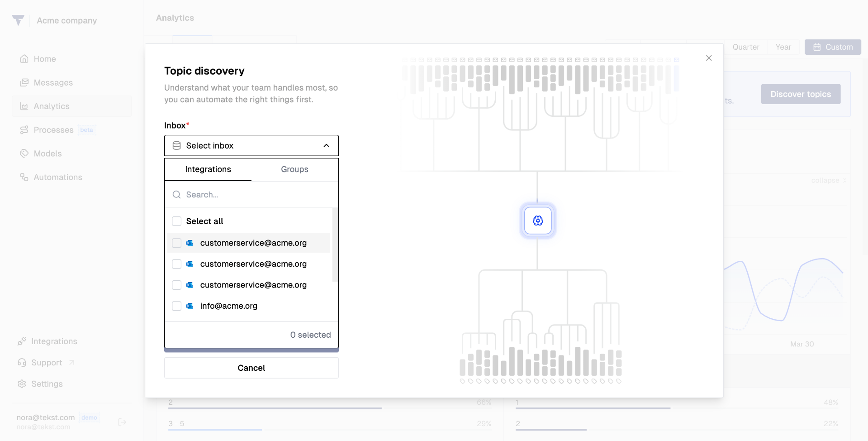The width and height of the screenshot is (868, 441).
Task: Click the external link arrow next to Support
Action: 72,362
